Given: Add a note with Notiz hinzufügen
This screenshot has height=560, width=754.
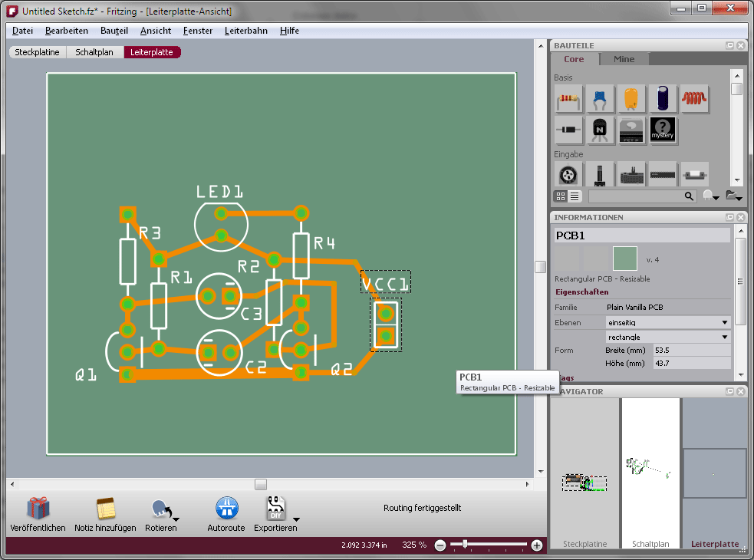Looking at the screenshot, I should click(x=105, y=509).
